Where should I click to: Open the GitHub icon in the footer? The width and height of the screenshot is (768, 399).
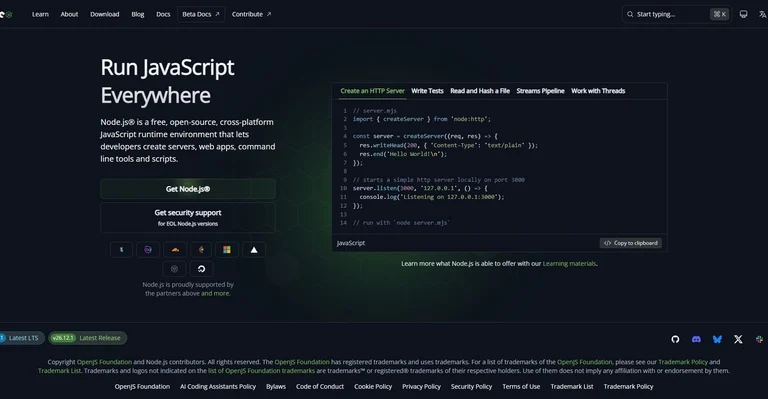pyautogui.click(x=675, y=339)
